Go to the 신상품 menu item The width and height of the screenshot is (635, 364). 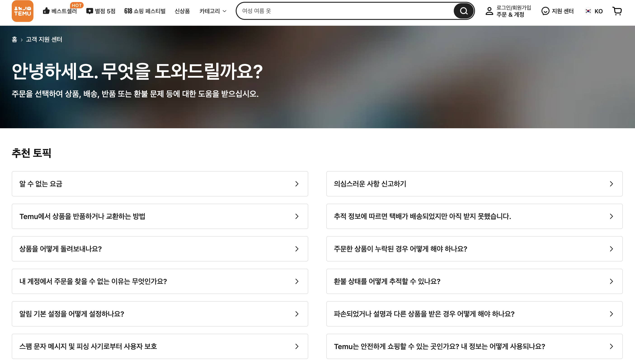click(182, 11)
